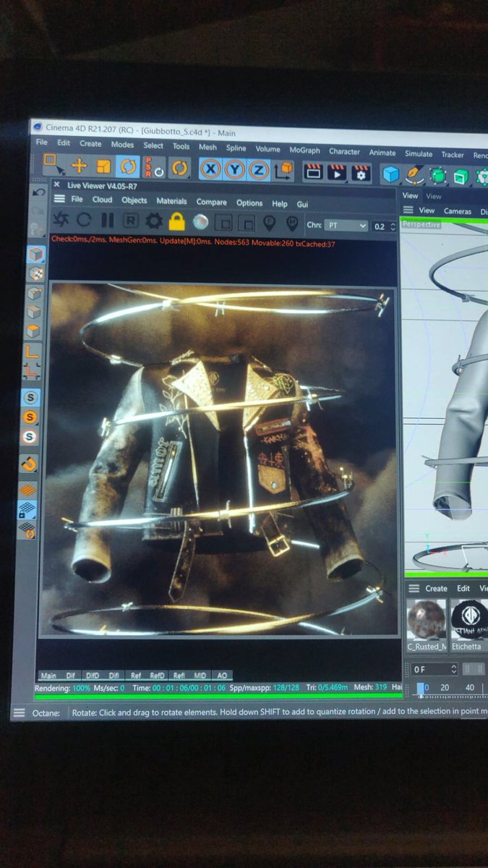Open material manager Create menu

436,588
